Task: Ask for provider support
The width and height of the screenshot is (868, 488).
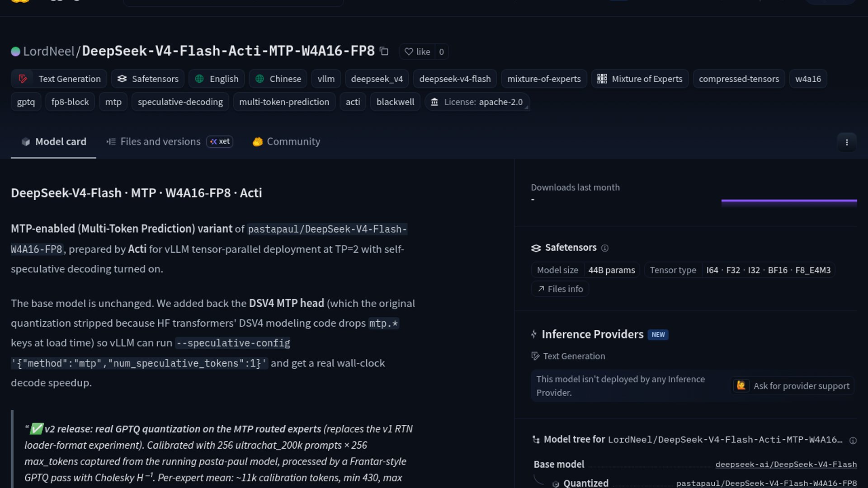Action: coord(792,386)
